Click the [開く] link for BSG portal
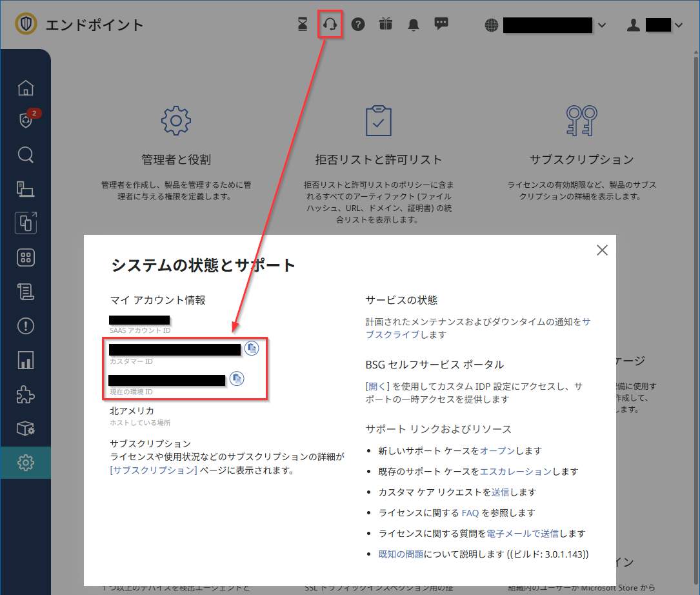 tap(377, 387)
